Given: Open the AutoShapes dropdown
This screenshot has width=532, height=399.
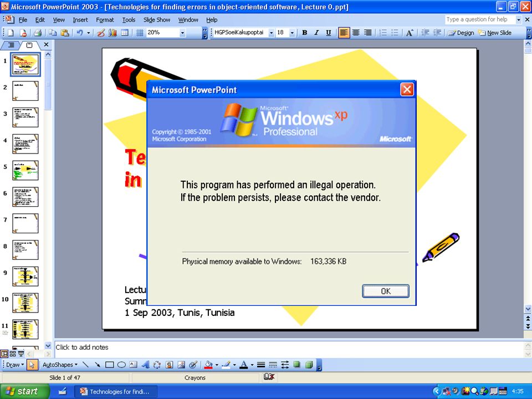Looking at the screenshot, I should (60, 365).
